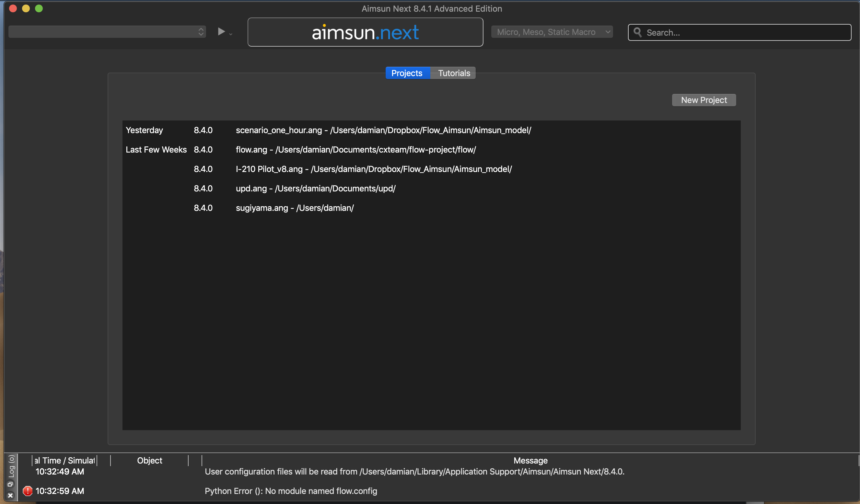Open the I-210 Pilot_v8.ang project
Viewport: 860px width, 504px height.
(x=374, y=169)
